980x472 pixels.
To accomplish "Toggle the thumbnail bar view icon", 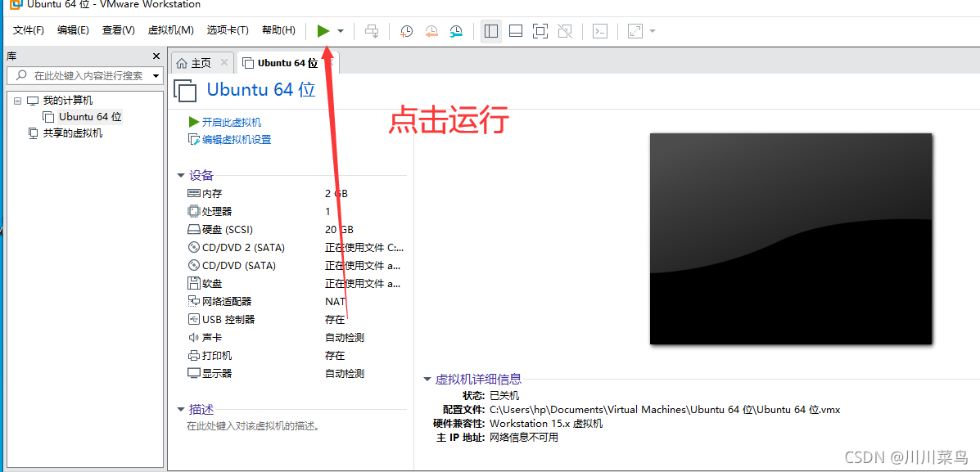I will 516,30.
